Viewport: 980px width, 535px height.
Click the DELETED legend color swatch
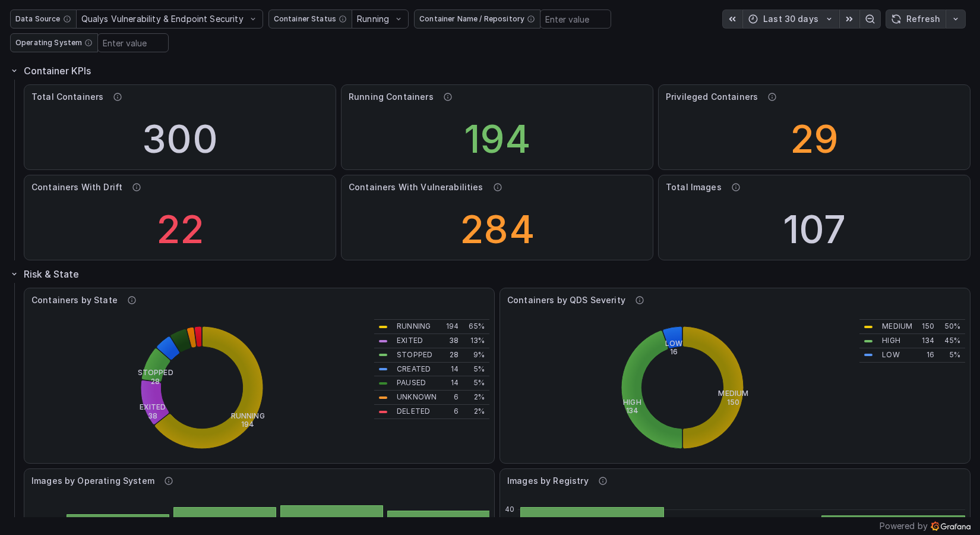pyautogui.click(x=383, y=411)
